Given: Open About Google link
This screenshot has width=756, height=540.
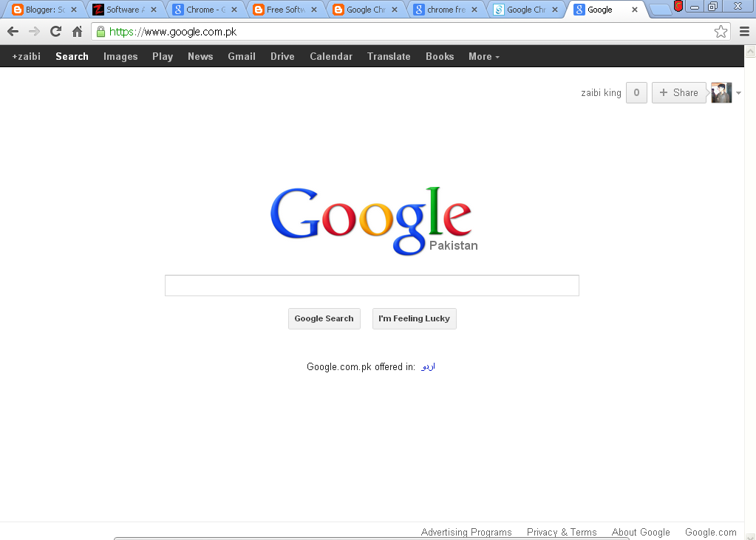Looking at the screenshot, I should (641, 533).
